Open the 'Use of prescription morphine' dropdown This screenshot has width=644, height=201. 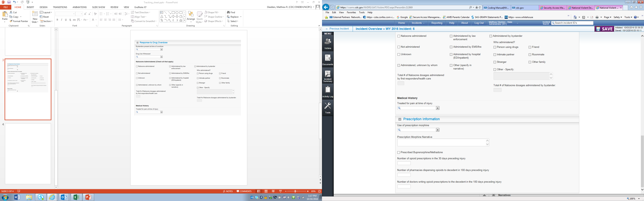click(438, 130)
